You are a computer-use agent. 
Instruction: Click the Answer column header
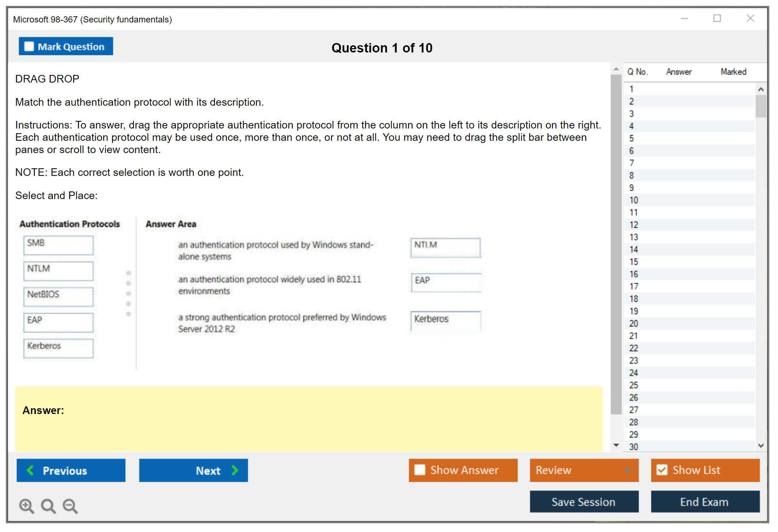coord(678,72)
